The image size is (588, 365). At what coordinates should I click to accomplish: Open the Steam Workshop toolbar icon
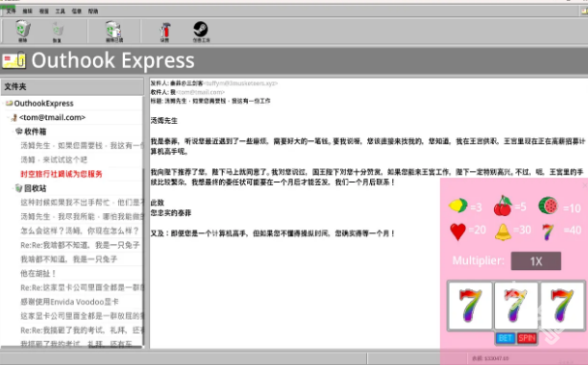201,29
